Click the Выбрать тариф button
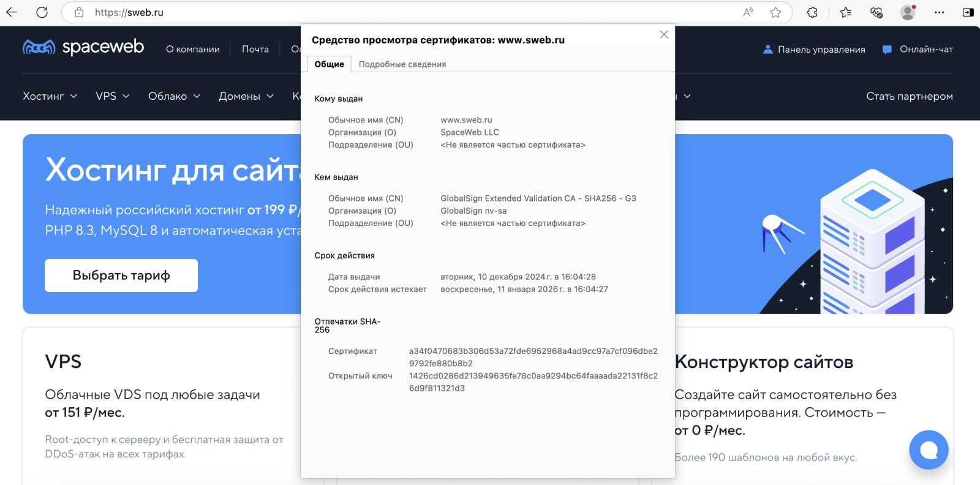 click(x=121, y=276)
